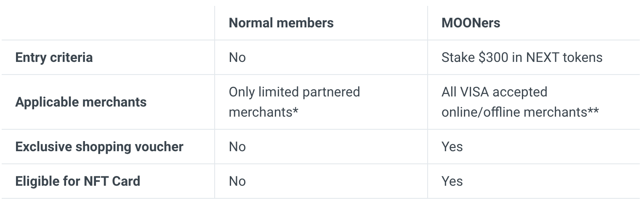Click the double asterisk after online/offline merchants
644x203 pixels.
pyautogui.click(x=593, y=112)
